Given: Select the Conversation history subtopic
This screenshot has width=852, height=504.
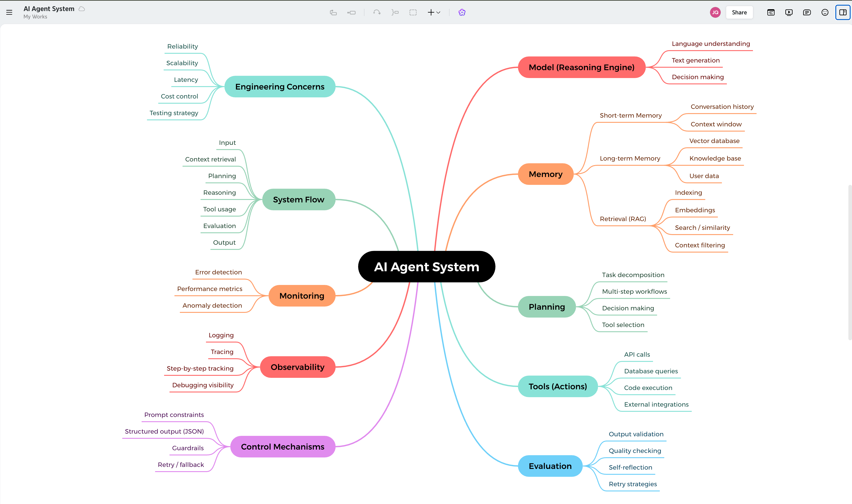Looking at the screenshot, I should pos(722,107).
